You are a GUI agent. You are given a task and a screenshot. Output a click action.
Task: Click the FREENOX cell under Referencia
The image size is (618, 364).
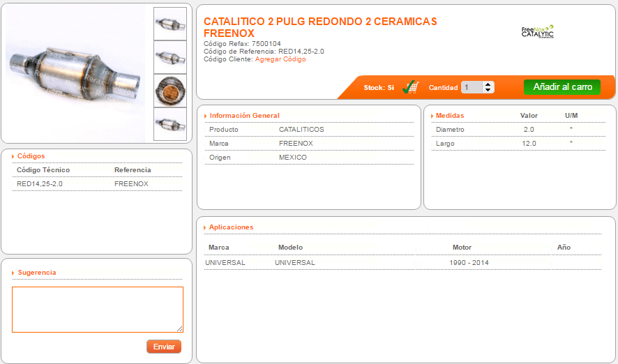tap(131, 184)
